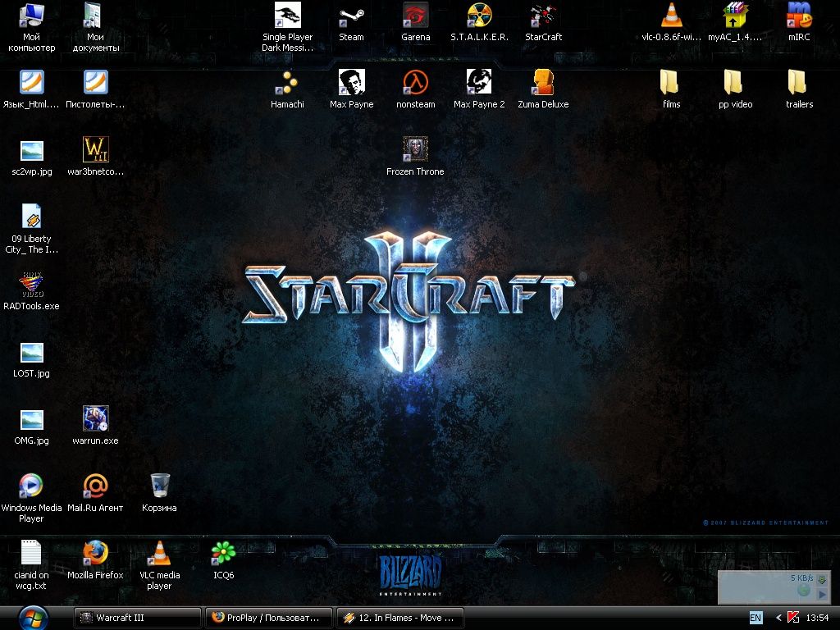Switch to Warcraft III taskbar button

click(x=137, y=618)
